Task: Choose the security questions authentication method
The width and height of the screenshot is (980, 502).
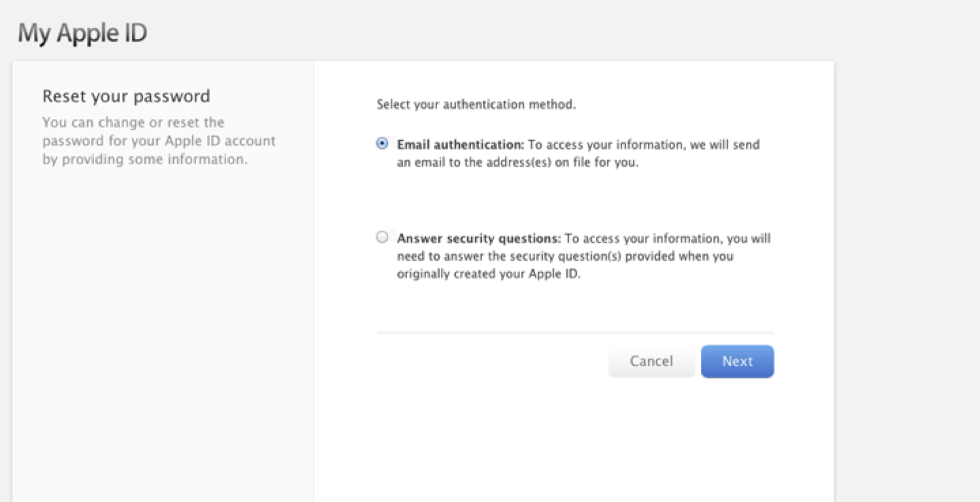Action: [x=382, y=237]
